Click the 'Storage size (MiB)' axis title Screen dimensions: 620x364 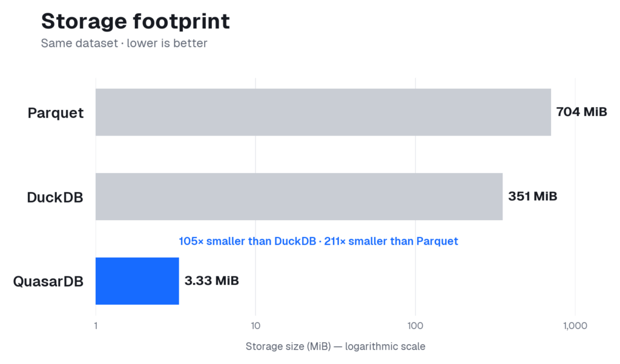click(288, 346)
